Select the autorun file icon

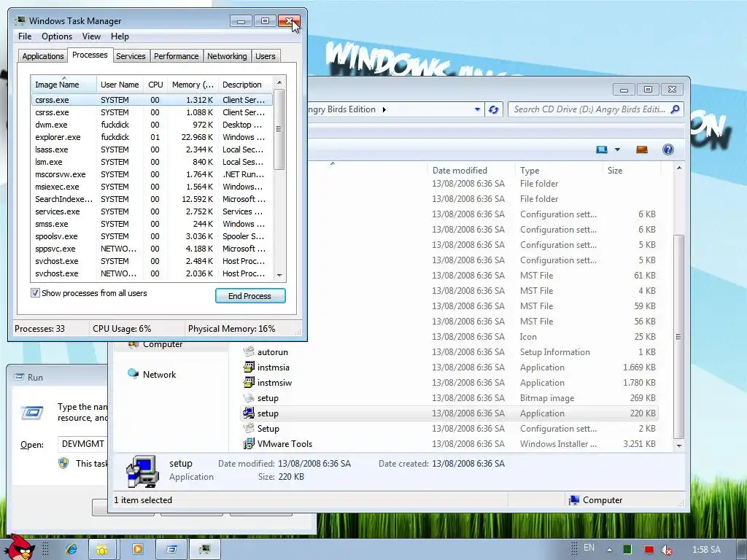tap(249, 352)
